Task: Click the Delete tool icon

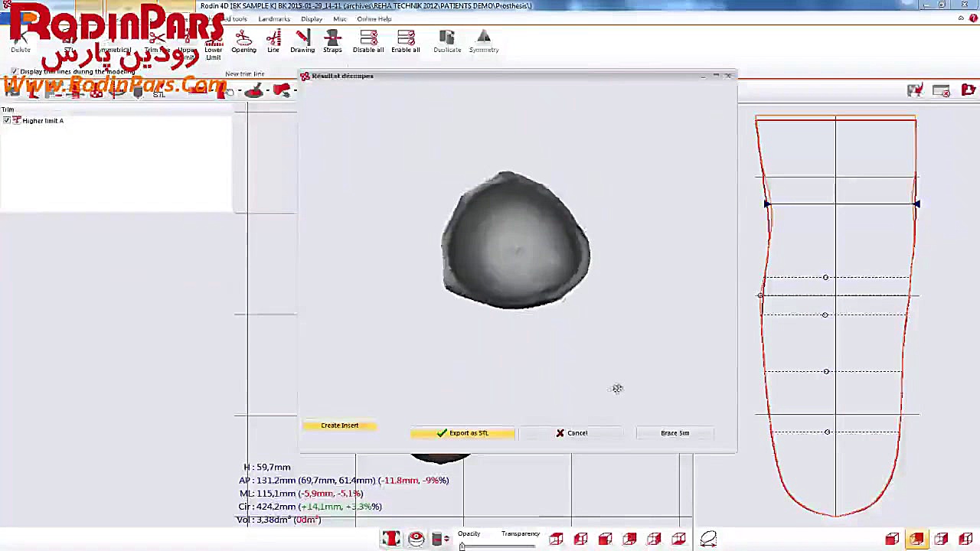Action: pyautogui.click(x=21, y=38)
